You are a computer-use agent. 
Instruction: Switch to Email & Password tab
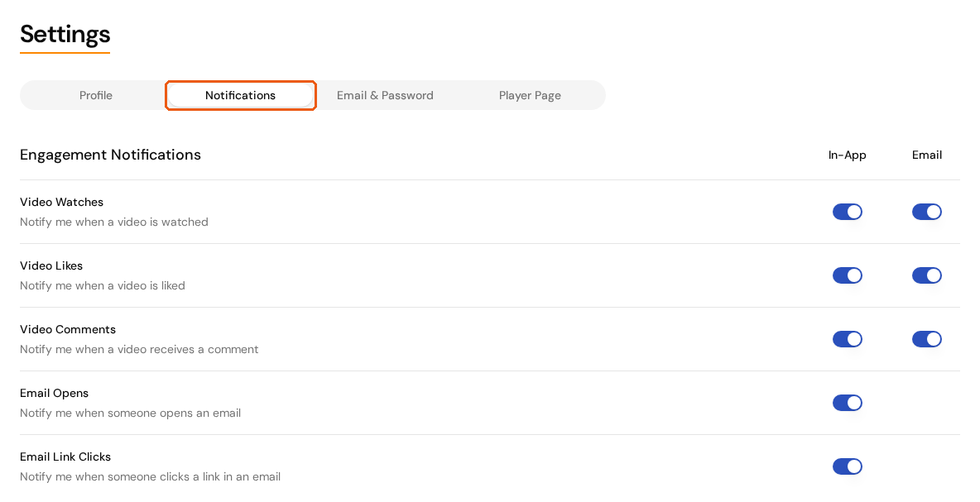click(x=385, y=96)
